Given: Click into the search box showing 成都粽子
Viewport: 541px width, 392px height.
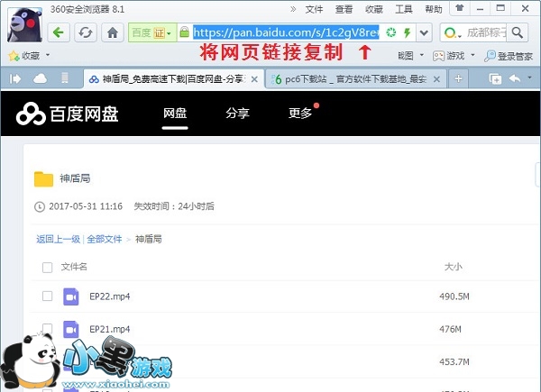Looking at the screenshot, I should point(486,32).
